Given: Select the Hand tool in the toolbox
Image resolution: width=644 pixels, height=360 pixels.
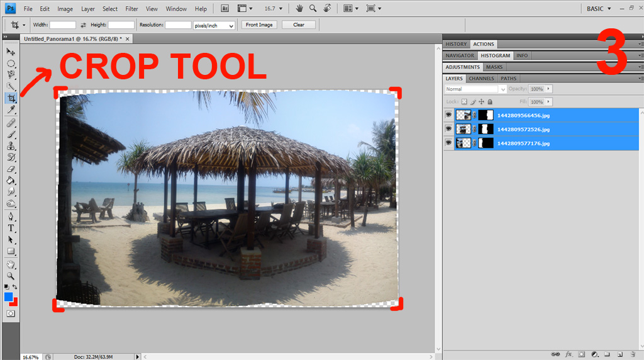Looking at the screenshot, I should [x=11, y=265].
